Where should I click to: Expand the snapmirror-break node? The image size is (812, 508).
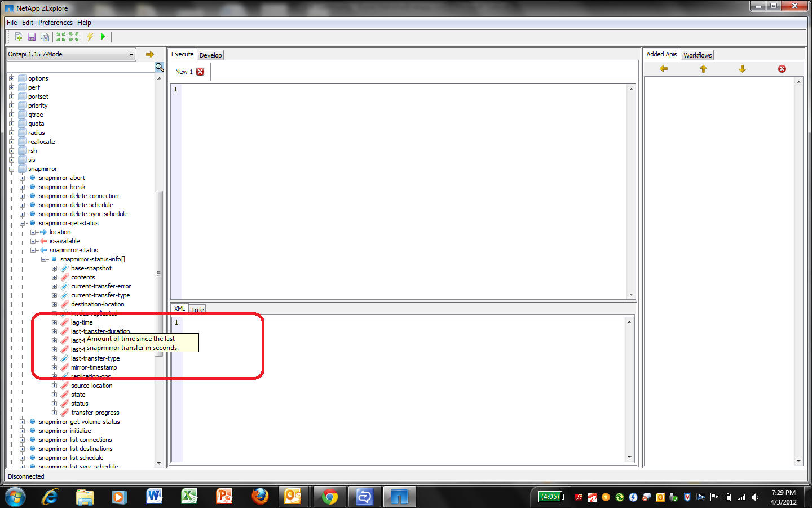click(22, 187)
